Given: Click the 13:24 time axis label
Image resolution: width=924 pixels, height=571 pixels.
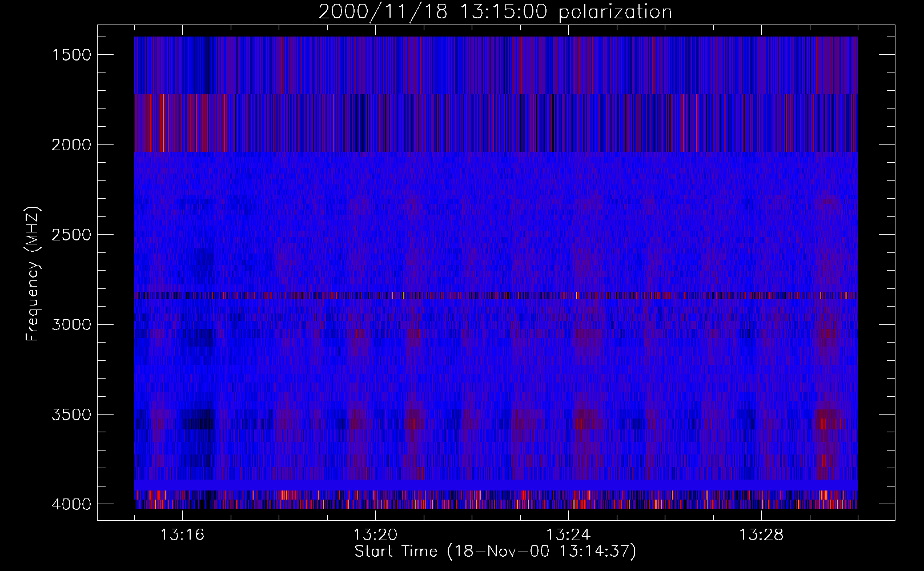Looking at the screenshot, I should (568, 535).
